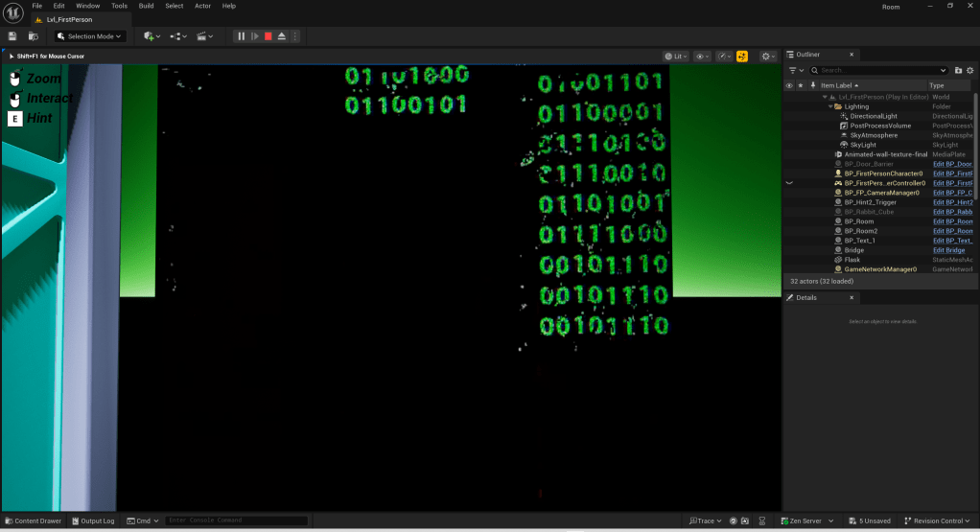The image size is (980, 532).
Task: Click the pin column header in Outliner
Action: click(x=811, y=85)
